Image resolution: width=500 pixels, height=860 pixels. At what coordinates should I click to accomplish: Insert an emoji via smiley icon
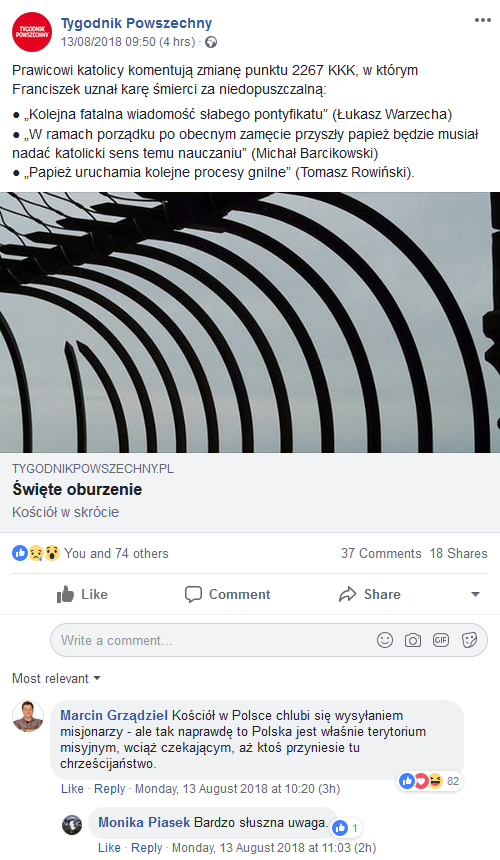385,640
